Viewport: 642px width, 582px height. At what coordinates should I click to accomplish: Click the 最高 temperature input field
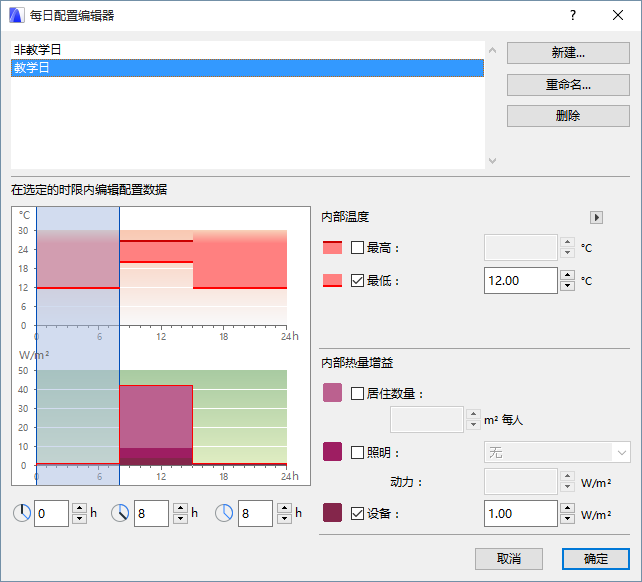click(x=520, y=247)
